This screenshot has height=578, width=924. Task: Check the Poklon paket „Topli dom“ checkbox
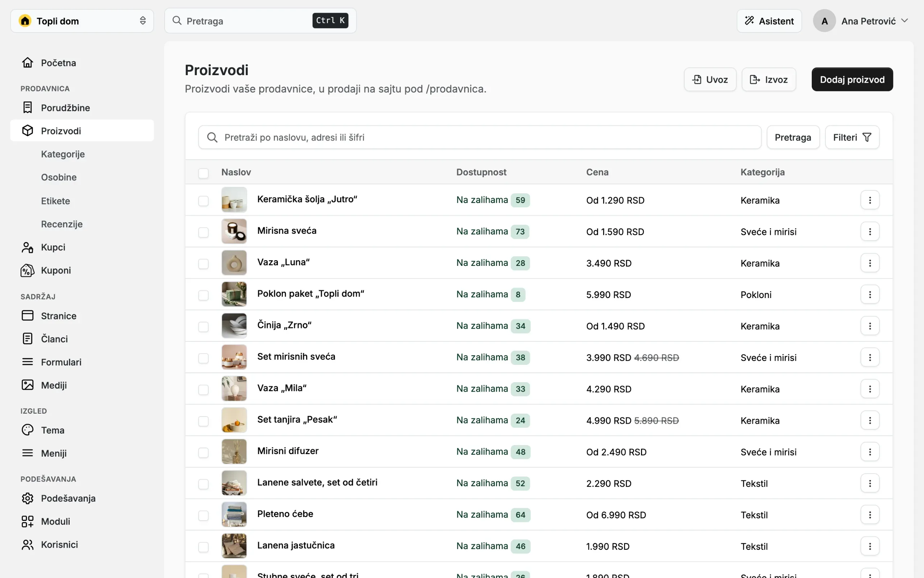[204, 295]
